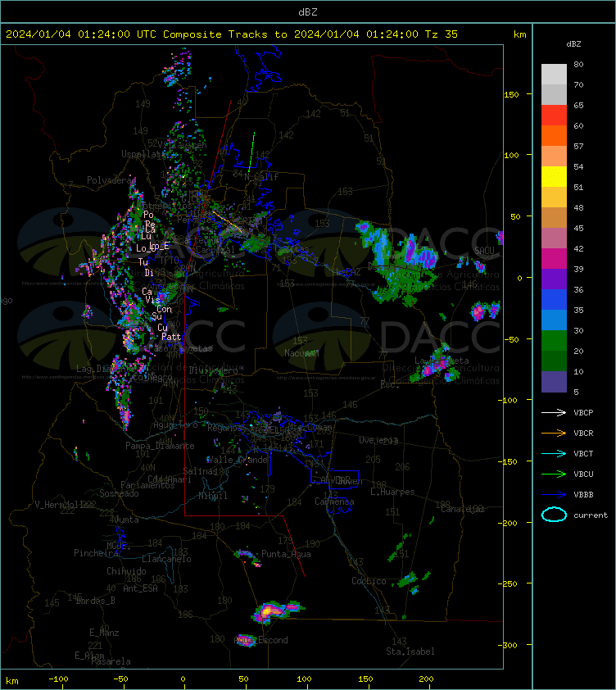616x690 pixels.
Task: Select the slate purple 10 dBZ legend swatch
Action: pyautogui.click(x=554, y=382)
